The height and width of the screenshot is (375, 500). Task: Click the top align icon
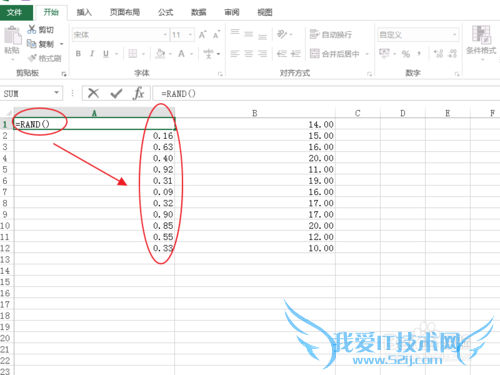tap(235, 33)
